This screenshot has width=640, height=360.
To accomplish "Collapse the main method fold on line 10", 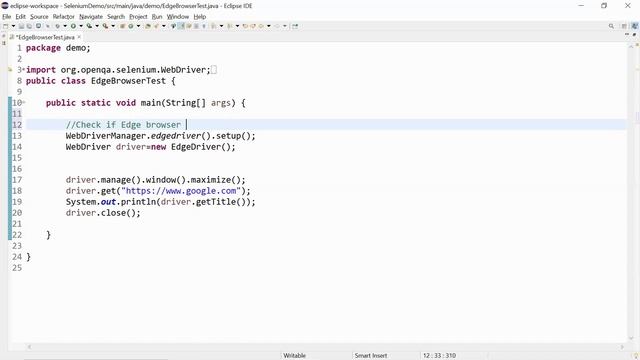I will point(24,102).
